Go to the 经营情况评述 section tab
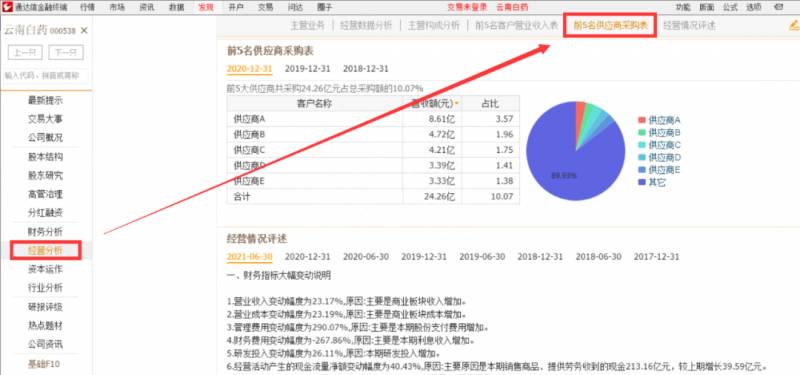Screen dimensions: 800x375 click(x=689, y=26)
